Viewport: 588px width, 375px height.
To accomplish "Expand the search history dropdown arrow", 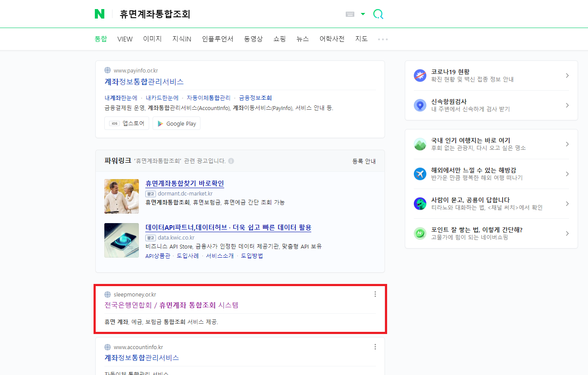I will click(363, 14).
